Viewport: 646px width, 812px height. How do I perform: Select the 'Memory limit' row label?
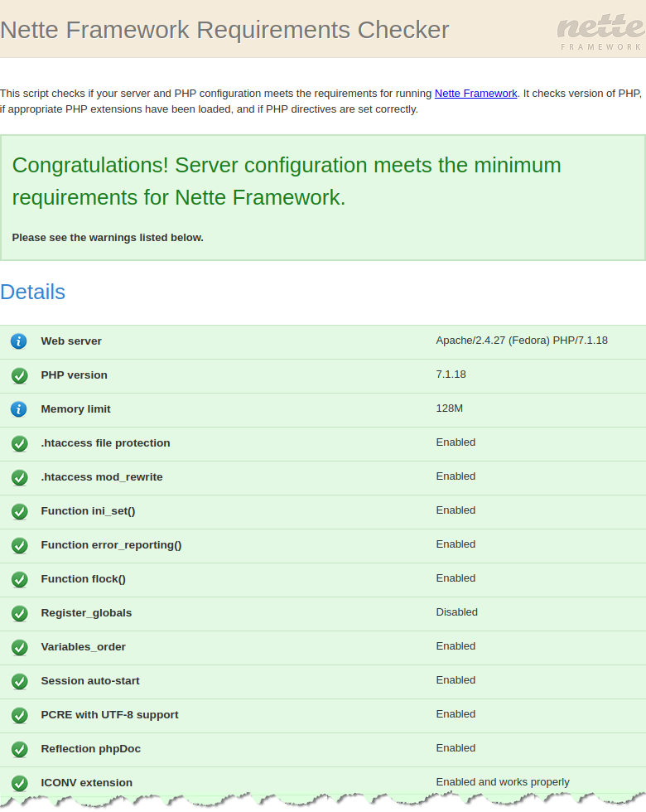75,409
